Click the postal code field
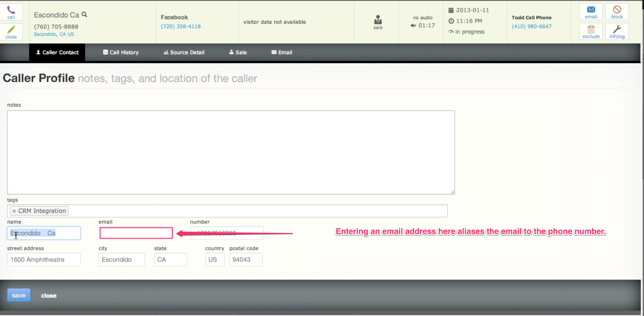644x316 pixels. (x=246, y=260)
